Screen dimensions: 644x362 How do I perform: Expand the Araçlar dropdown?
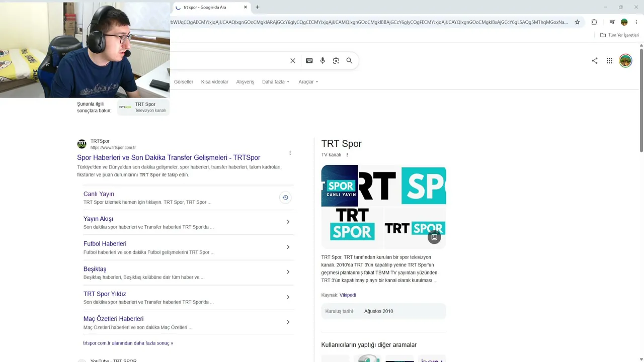click(308, 82)
